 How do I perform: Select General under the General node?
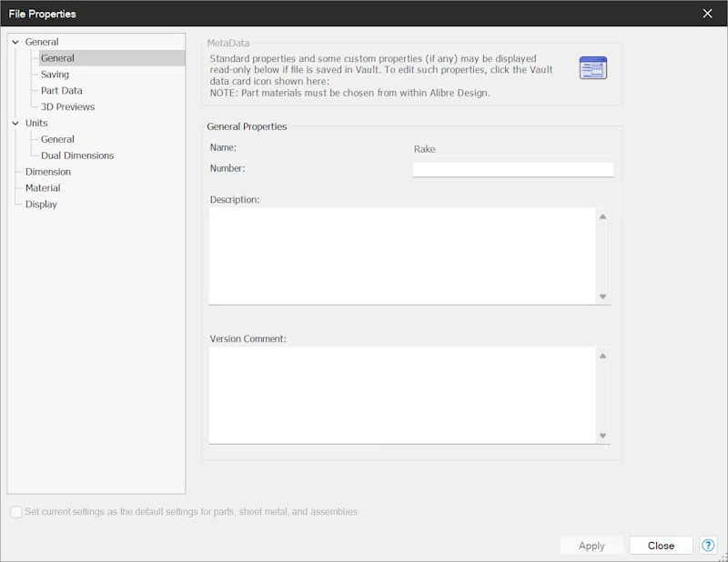(57, 58)
